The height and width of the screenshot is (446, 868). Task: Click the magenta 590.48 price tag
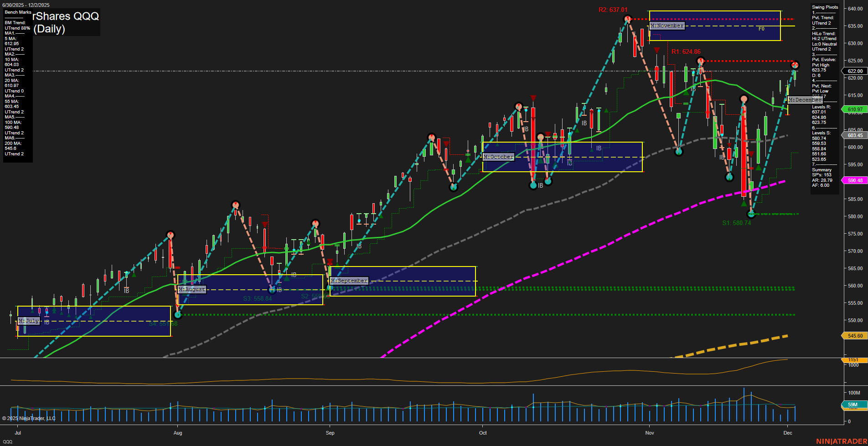[x=855, y=180]
